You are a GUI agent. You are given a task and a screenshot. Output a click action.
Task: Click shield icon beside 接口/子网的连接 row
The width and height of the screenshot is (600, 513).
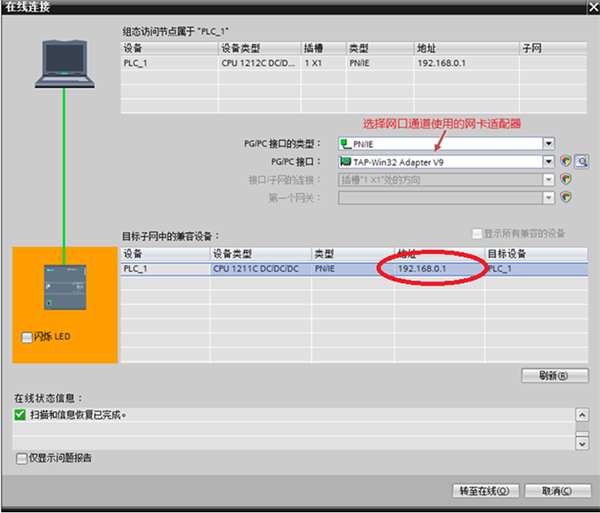(566, 179)
